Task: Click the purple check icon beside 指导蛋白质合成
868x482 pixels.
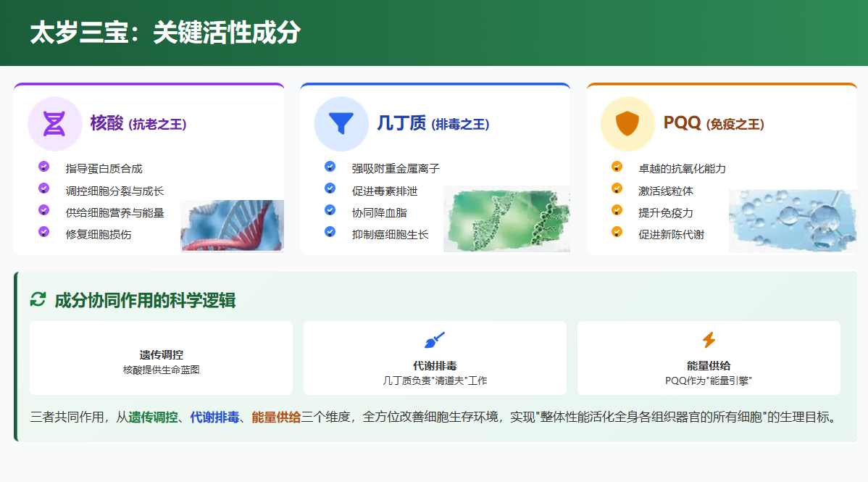Action: (43, 167)
